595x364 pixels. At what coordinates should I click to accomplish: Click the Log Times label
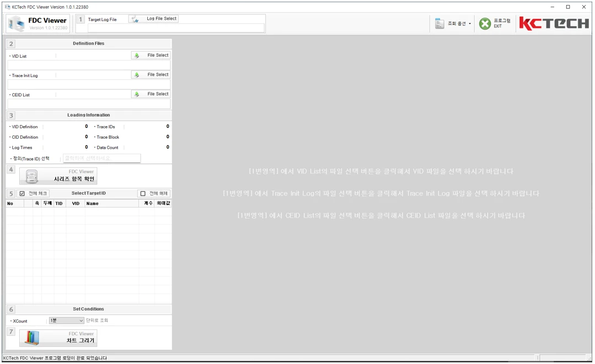click(22, 148)
